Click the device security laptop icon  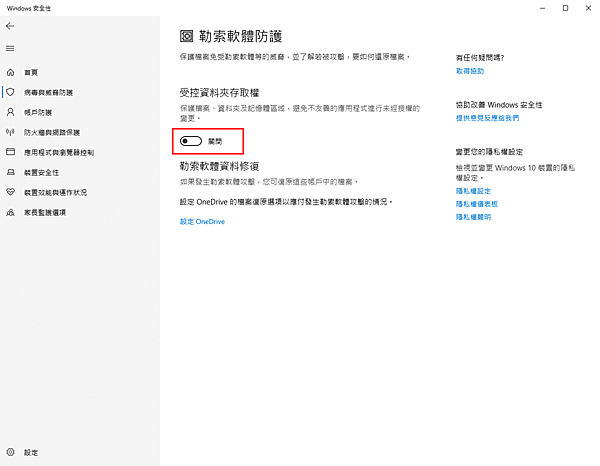pos(10,172)
